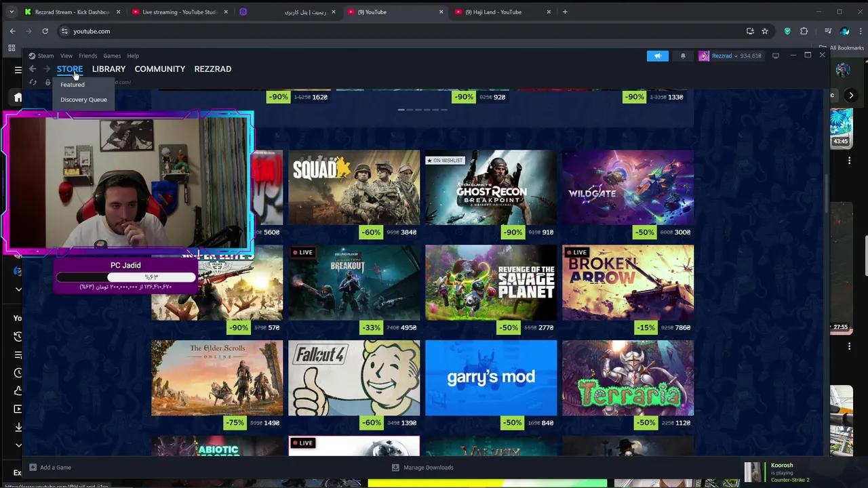Click the Chrome back button

pos(12,31)
